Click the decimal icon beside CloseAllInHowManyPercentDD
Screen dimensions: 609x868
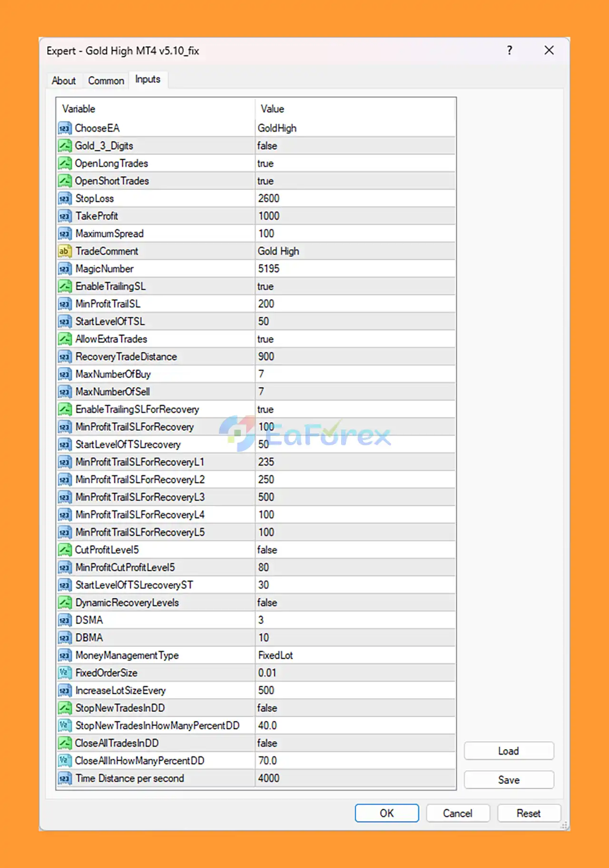click(x=65, y=761)
